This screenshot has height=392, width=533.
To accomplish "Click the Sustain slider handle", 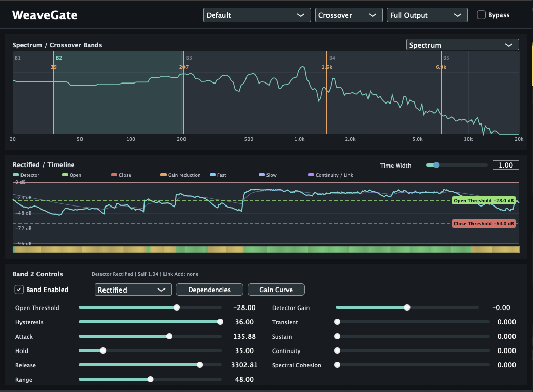I will 337,336.
